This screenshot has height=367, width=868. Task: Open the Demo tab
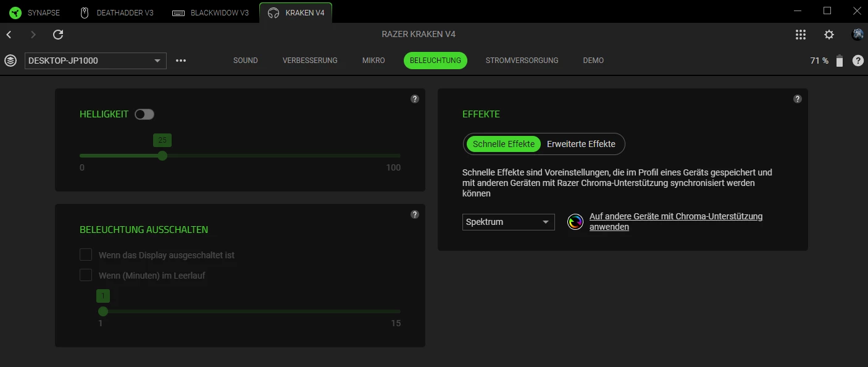click(x=593, y=61)
